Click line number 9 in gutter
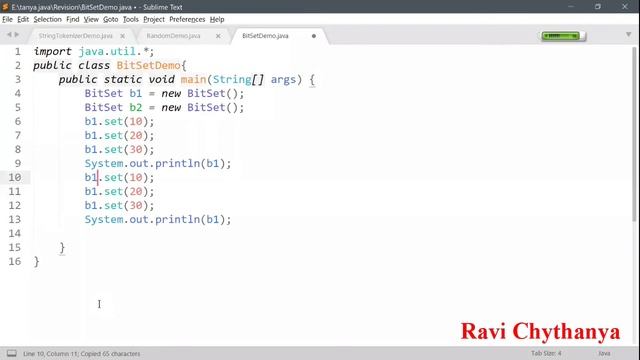 [18, 163]
